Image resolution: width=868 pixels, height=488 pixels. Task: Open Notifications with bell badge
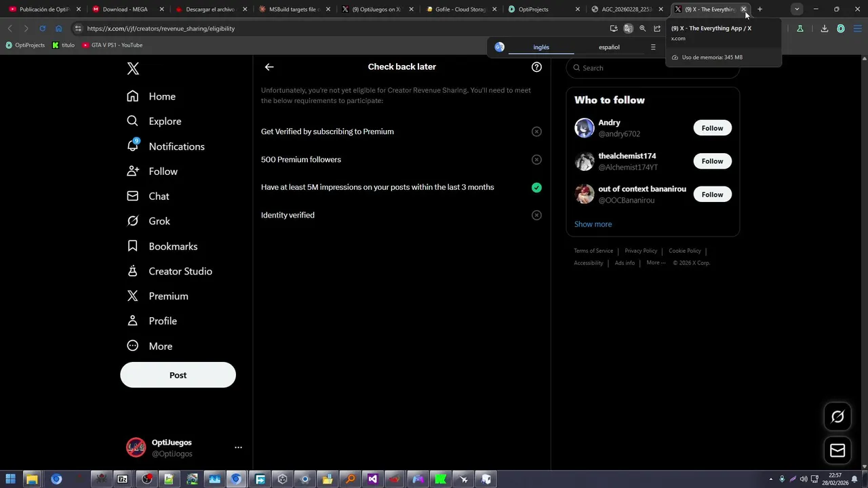(165, 146)
